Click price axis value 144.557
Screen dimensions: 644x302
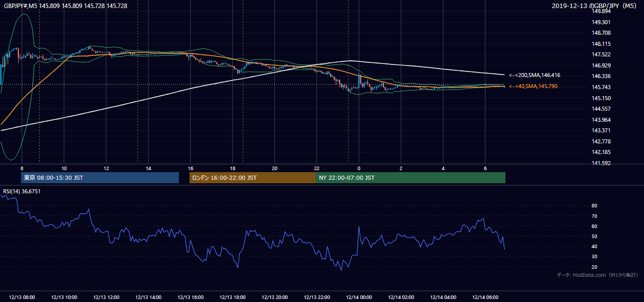(602, 109)
